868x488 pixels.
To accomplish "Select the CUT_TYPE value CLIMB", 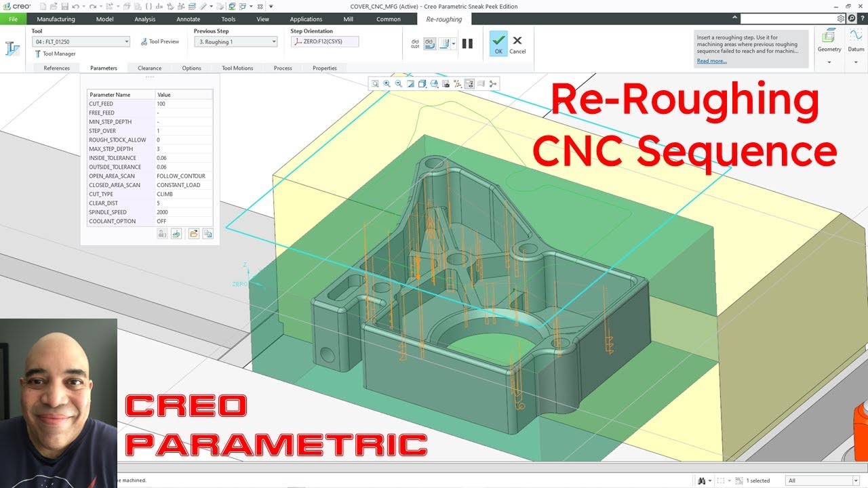I will pos(183,194).
